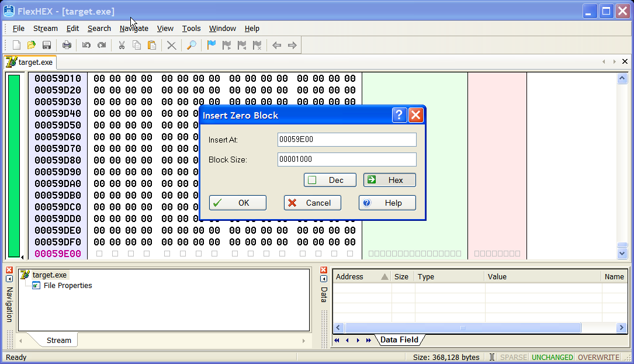Collapse the Navigation panel using its arrow
634x364 pixels.
[9, 279]
